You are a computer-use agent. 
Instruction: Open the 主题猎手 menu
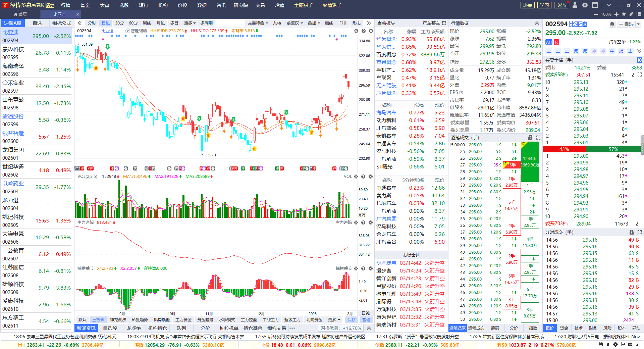point(304,5)
